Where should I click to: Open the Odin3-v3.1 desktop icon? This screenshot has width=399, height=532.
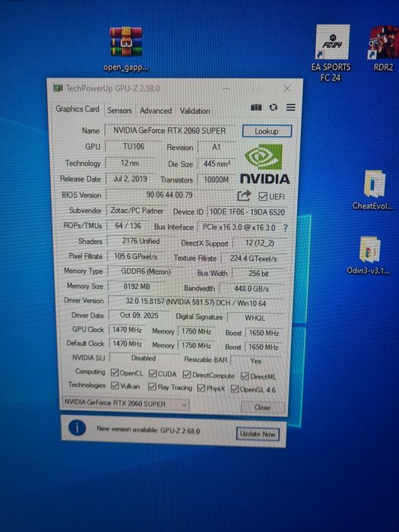tap(369, 255)
